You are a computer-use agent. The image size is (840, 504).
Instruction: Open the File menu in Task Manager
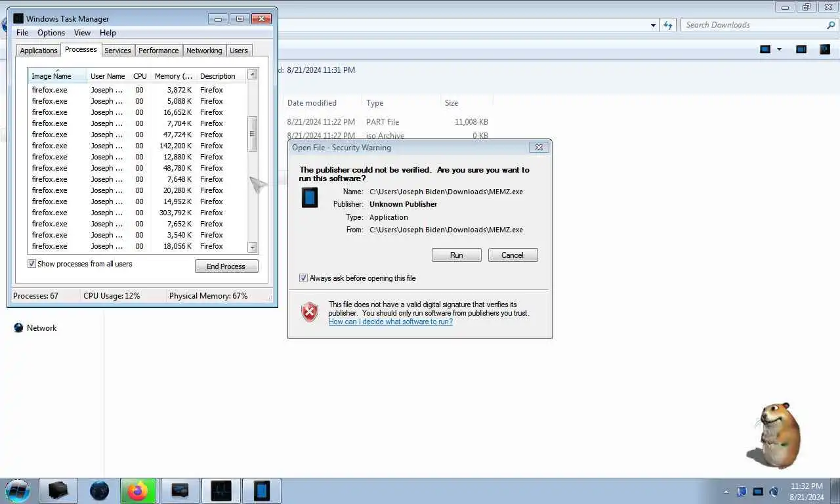click(22, 33)
